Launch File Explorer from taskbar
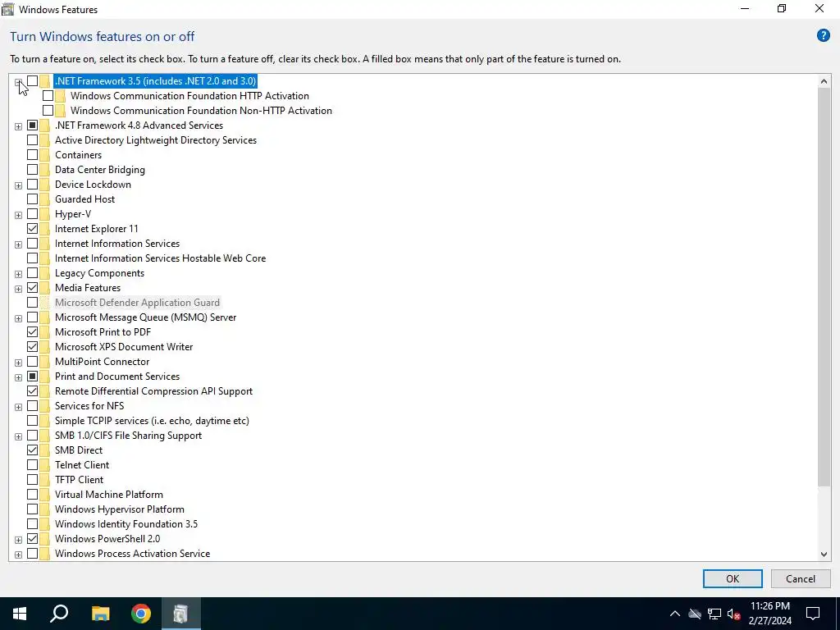This screenshot has width=840, height=630. pyautogui.click(x=100, y=614)
